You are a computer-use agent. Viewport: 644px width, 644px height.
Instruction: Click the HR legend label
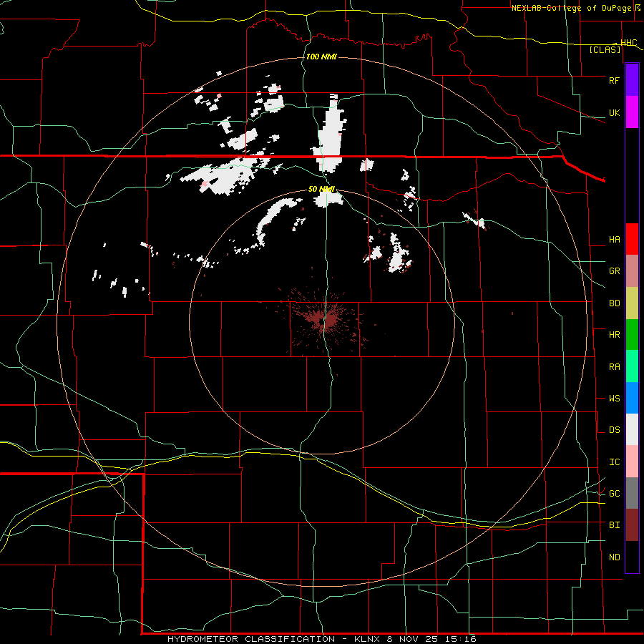(x=614, y=335)
